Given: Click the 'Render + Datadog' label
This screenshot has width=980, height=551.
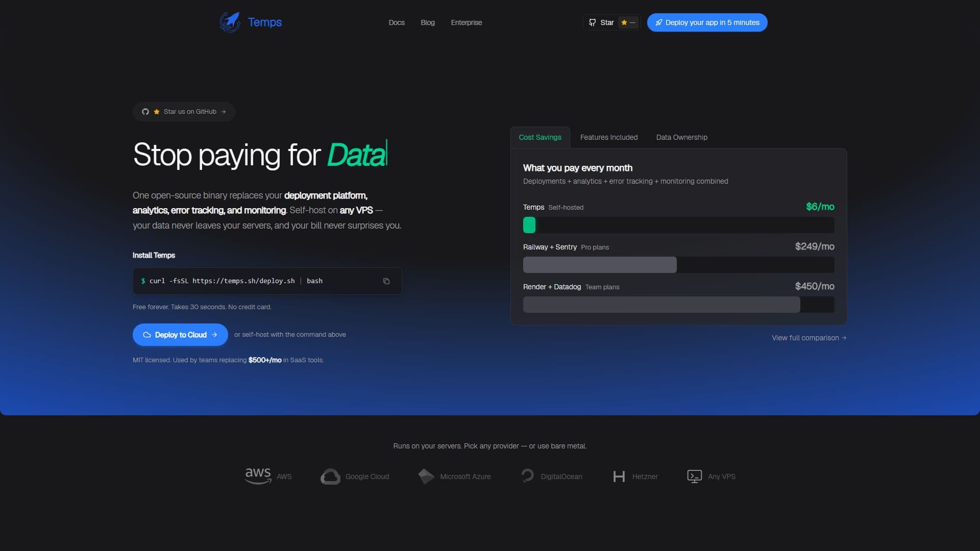Looking at the screenshot, I should pos(552,287).
